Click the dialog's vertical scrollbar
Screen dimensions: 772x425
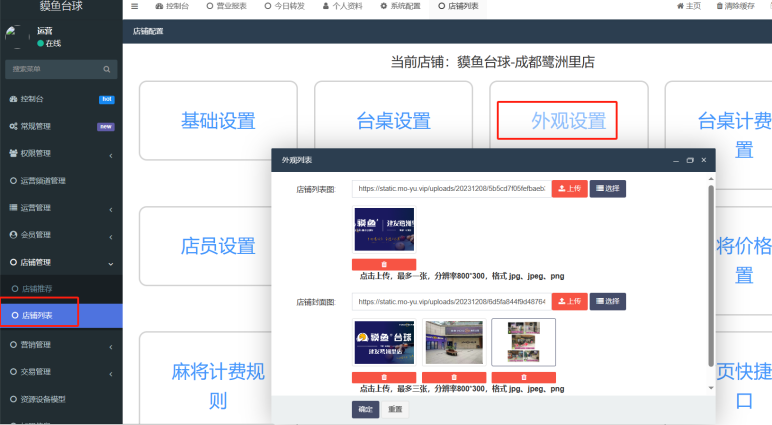(710, 276)
